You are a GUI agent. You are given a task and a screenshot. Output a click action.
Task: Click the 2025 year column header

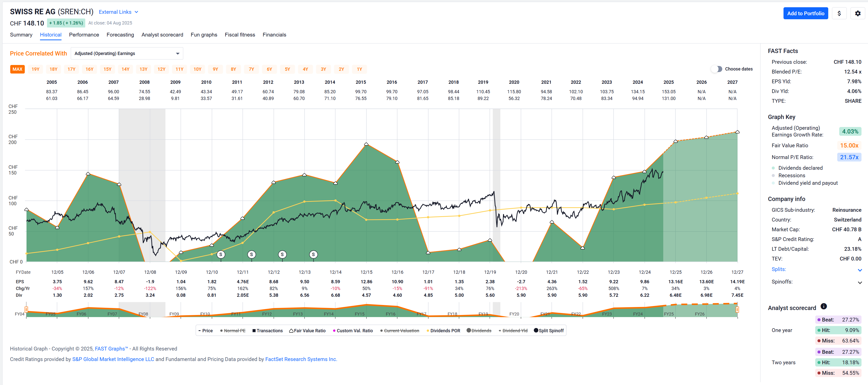(668, 82)
